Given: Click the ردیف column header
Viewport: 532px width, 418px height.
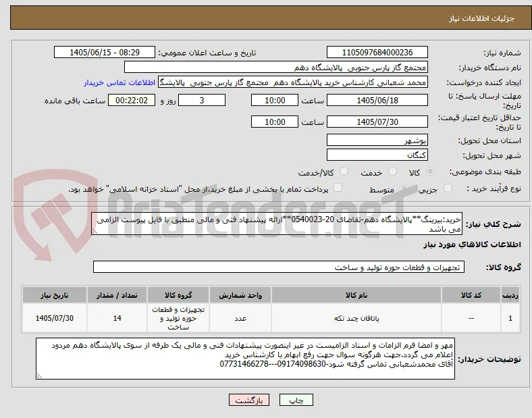Looking at the screenshot, I should [510, 295].
